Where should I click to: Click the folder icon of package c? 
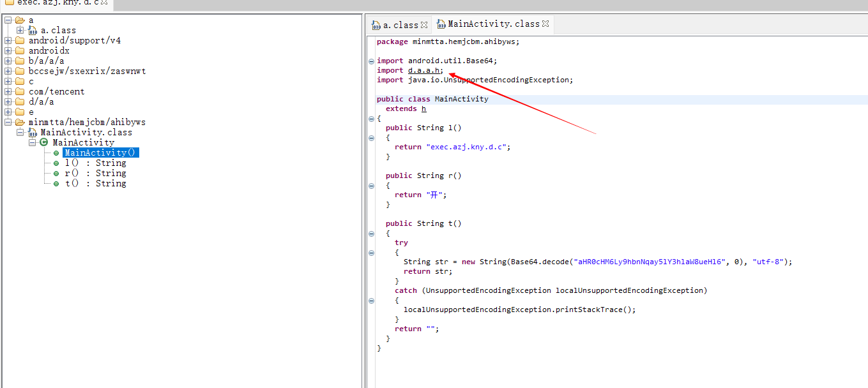point(20,81)
